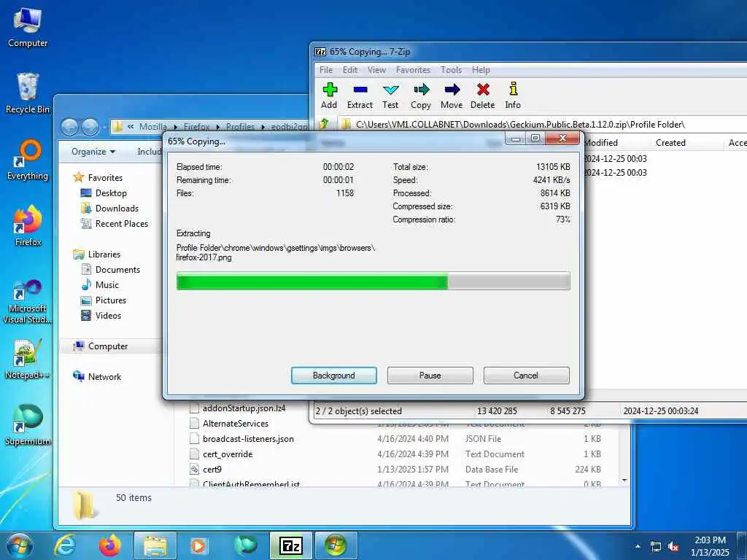Go up one folder level in 7-Zip

click(x=324, y=124)
